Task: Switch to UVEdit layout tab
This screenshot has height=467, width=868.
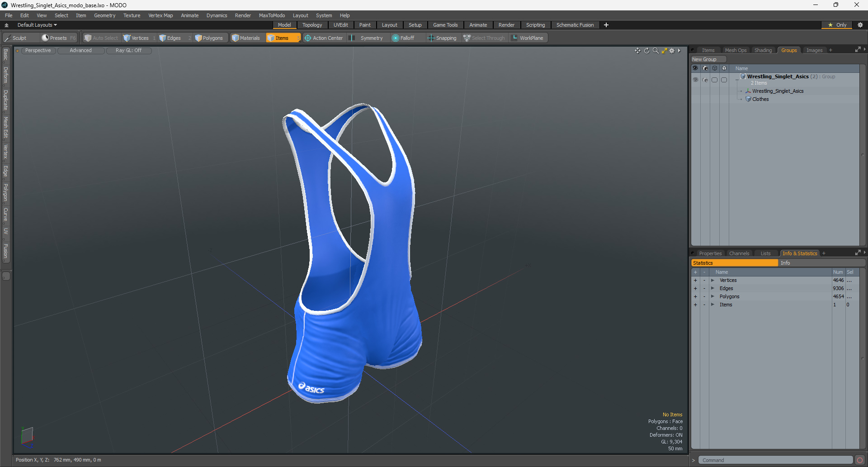Action: [341, 25]
